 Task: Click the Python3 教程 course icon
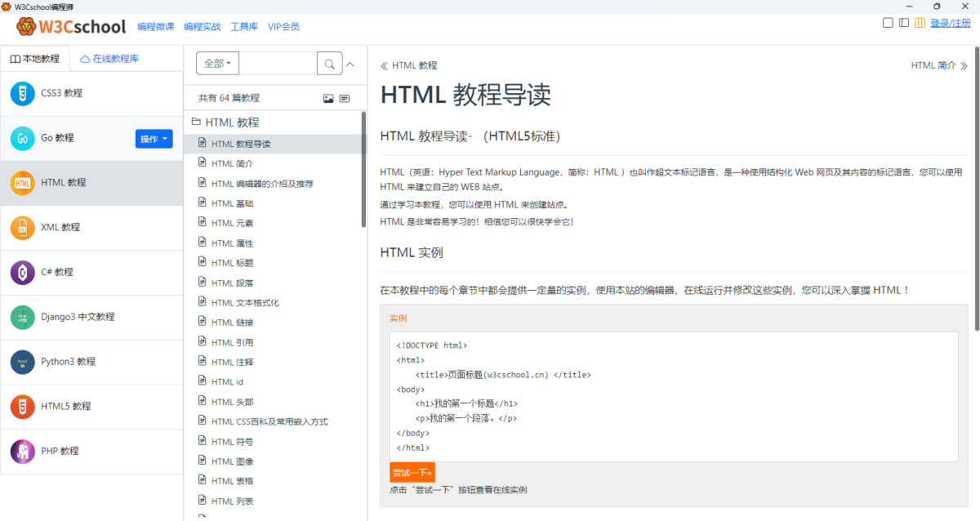tap(23, 362)
